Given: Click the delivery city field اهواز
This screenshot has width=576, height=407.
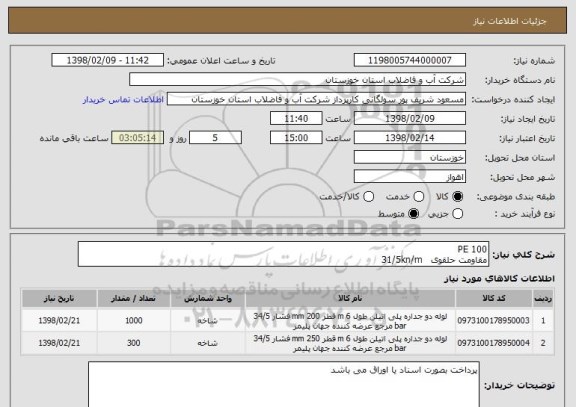Looking at the screenshot, I should pos(410,177).
